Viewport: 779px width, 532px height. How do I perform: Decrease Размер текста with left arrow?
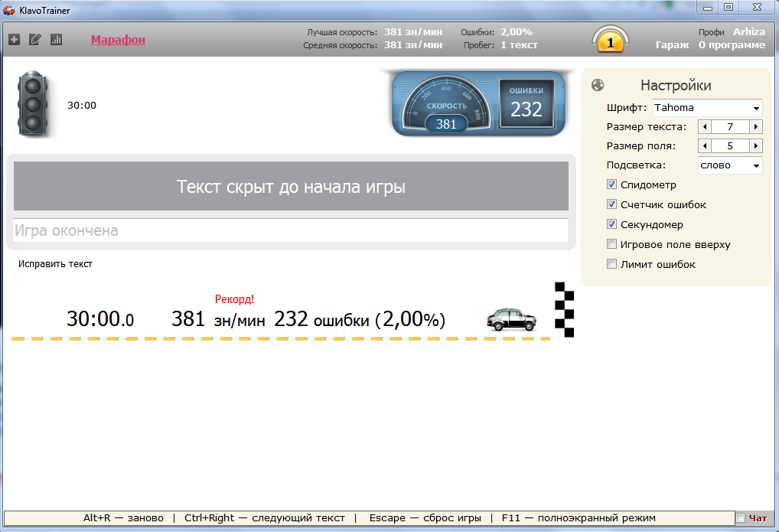point(705,127)
